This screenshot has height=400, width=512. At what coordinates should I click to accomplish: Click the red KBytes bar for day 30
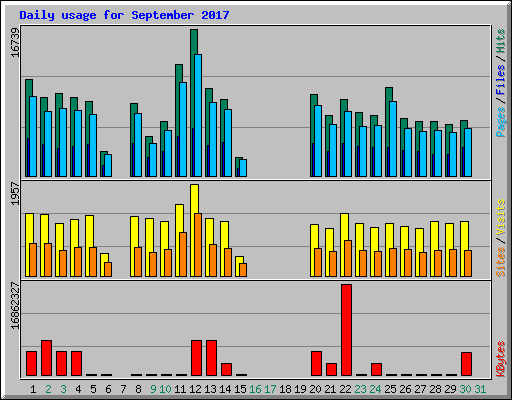click(x=466, y=364)
